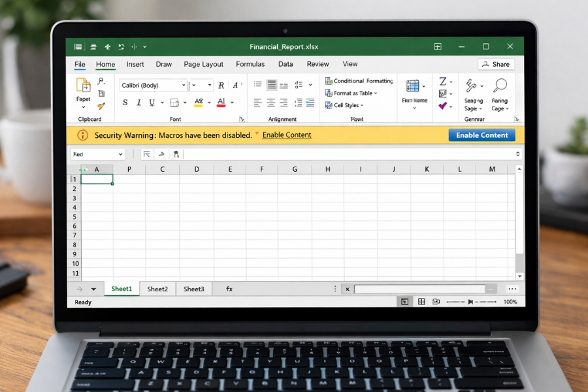This screenshot has width=588, height=392.
Task: Toggle italic formatting
Action: coord(139,103)
